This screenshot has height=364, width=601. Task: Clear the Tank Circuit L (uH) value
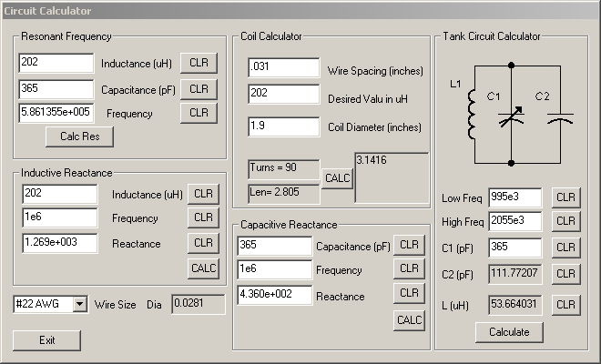point(565,305)
